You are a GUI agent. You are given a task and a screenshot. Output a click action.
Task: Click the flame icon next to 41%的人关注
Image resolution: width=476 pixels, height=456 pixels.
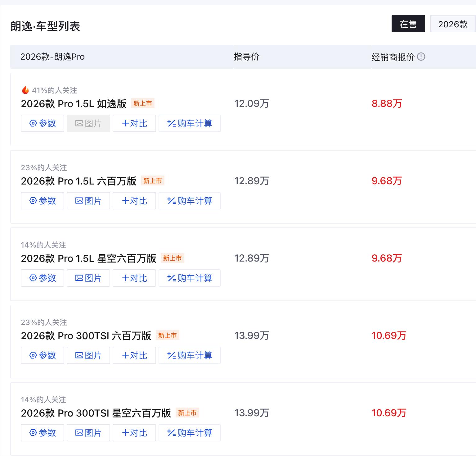pyautogui.click(x=25, y=90)
